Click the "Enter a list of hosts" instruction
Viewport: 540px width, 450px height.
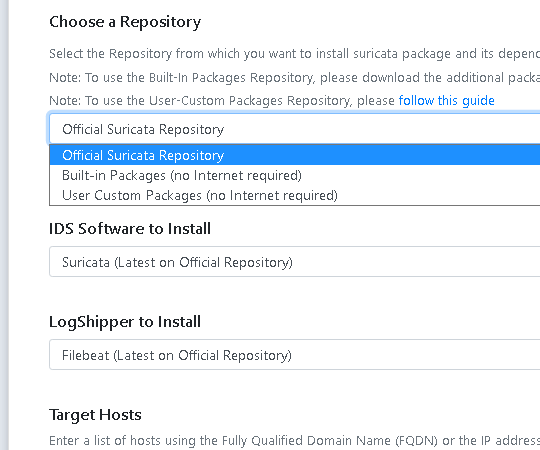(294, 440)
